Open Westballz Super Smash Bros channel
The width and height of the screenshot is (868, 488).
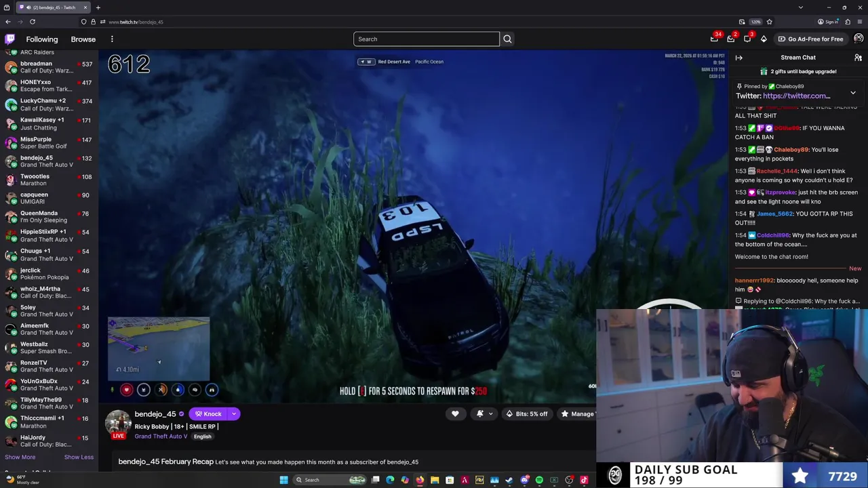pos(49,347)
